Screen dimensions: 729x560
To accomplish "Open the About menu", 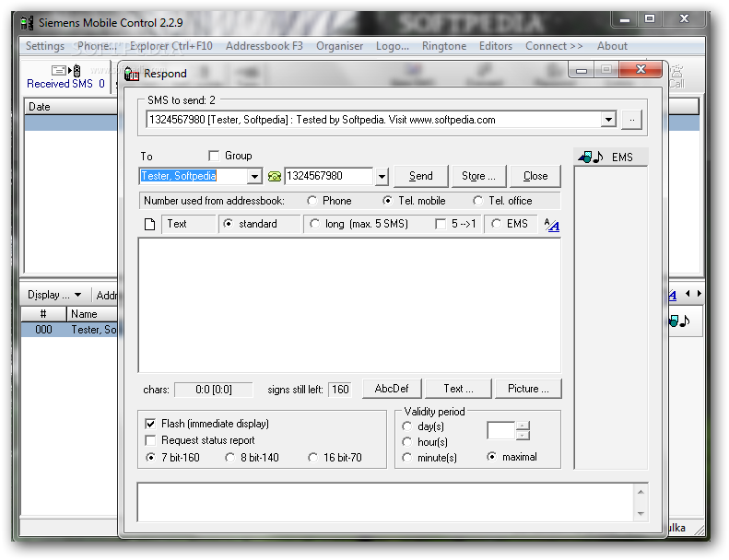I will pyautogui.click(x=612, y=46).
